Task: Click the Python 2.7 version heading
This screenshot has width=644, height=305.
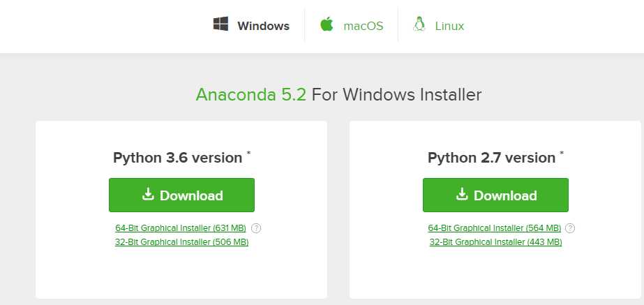Action: click(492, 158)
